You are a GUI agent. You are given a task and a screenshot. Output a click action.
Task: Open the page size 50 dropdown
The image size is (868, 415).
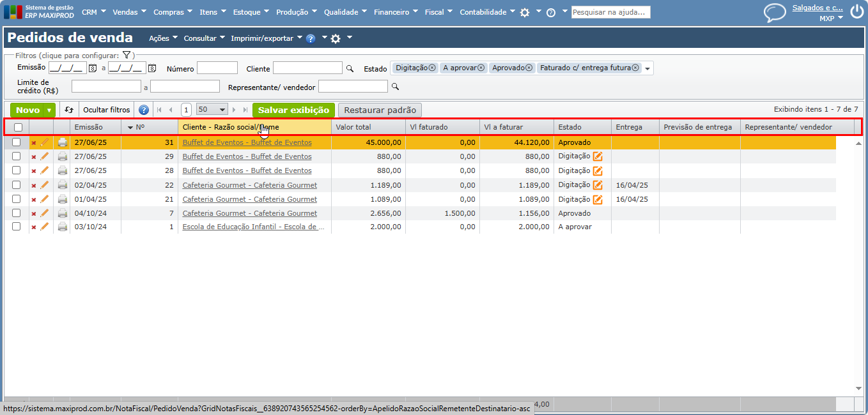212,110
